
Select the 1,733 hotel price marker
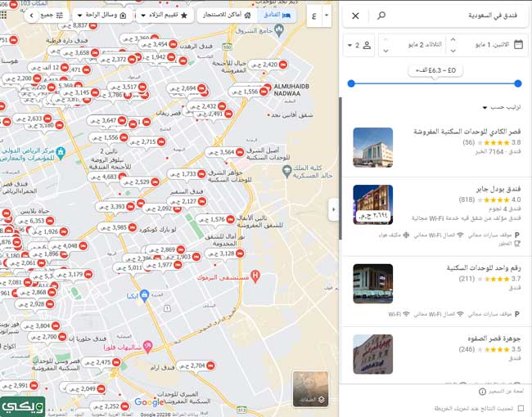(187, 174)
